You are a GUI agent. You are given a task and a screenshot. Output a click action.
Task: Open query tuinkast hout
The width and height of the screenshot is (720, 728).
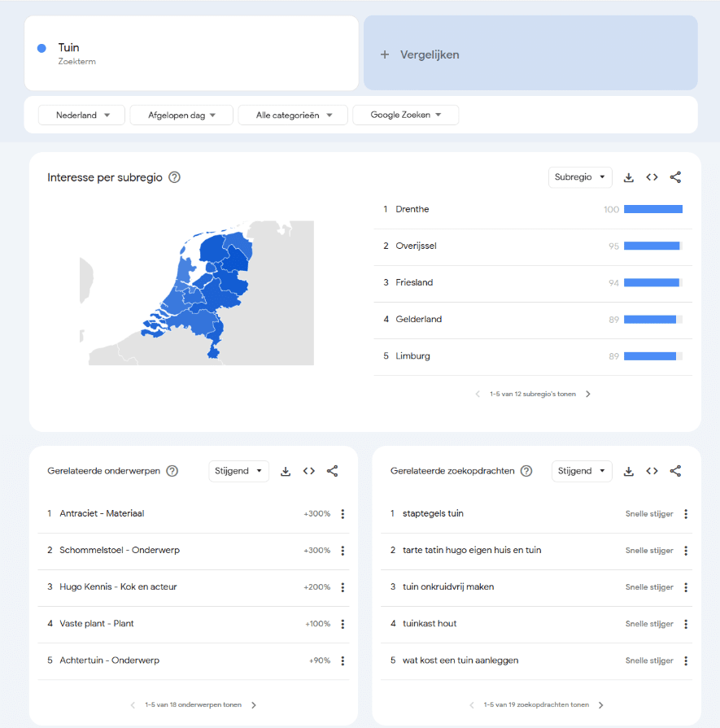430,624
